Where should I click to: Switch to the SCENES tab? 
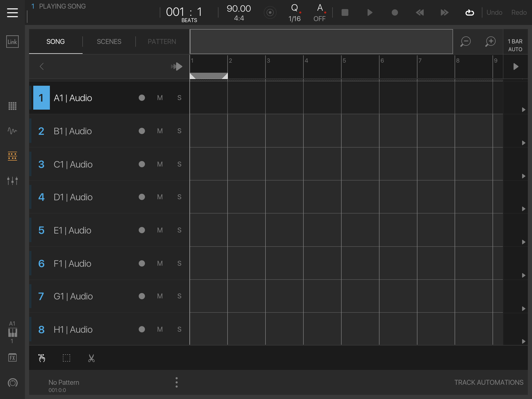click(x=109, y=42)
